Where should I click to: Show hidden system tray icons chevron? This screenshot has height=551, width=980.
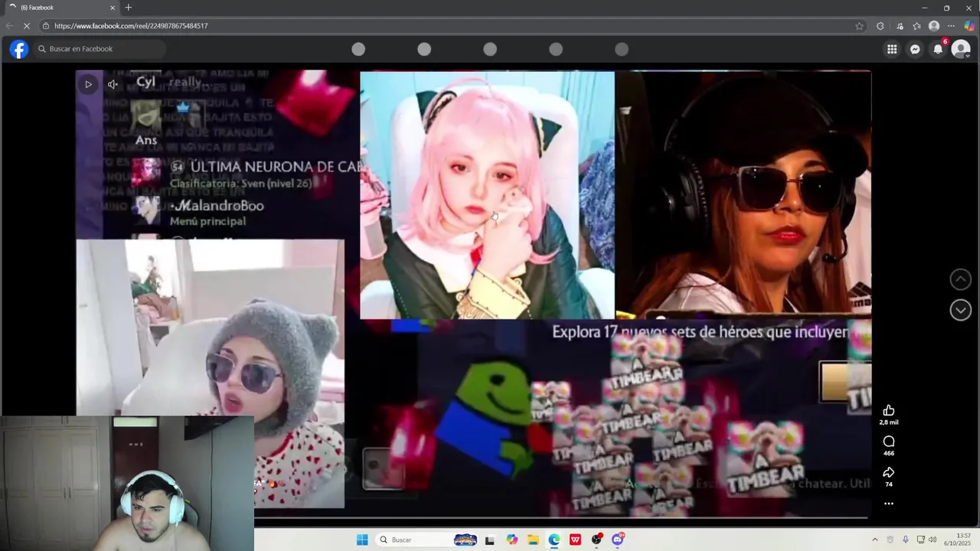click(875, 540)
